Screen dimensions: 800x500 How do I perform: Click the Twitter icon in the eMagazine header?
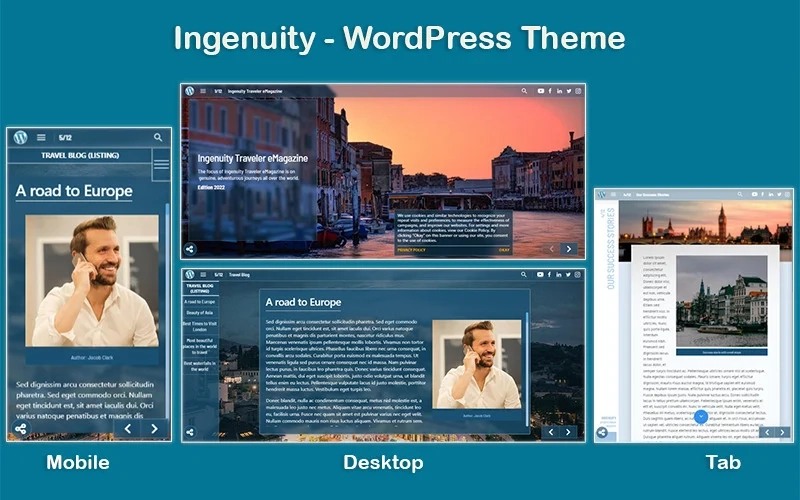(x=569, y=91)
